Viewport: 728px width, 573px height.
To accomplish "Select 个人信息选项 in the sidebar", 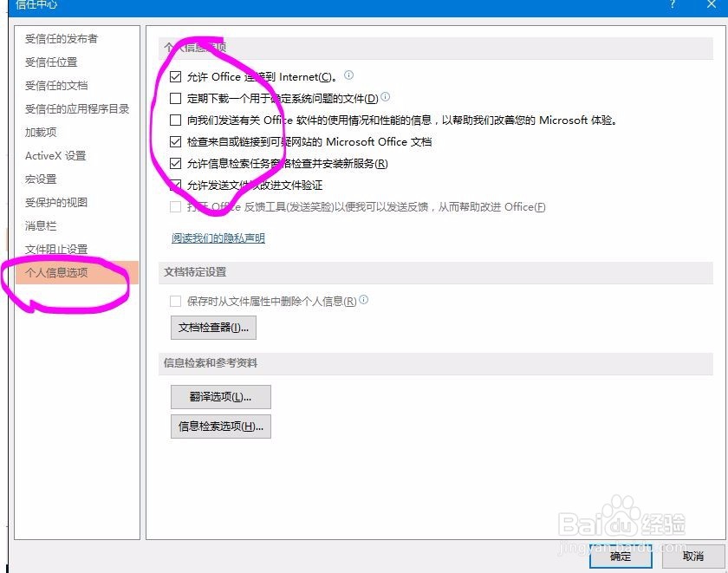I will point(77,272).
